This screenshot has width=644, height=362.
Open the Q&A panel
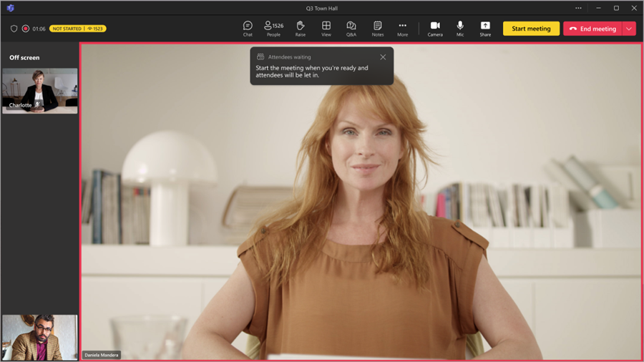click(351, 29)
